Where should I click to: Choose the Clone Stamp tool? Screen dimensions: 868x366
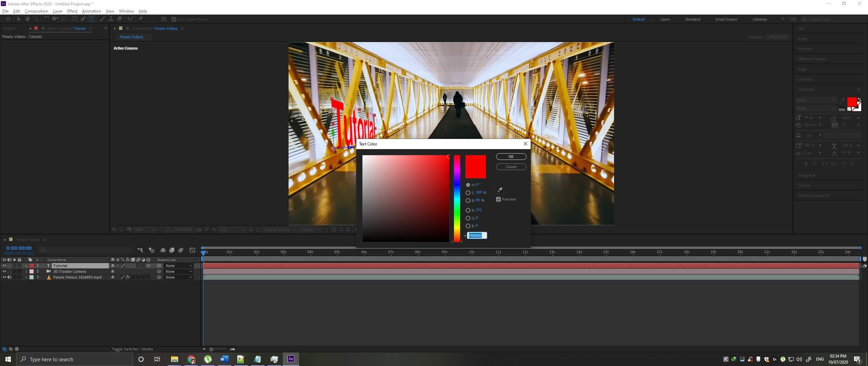pos(111,19)
